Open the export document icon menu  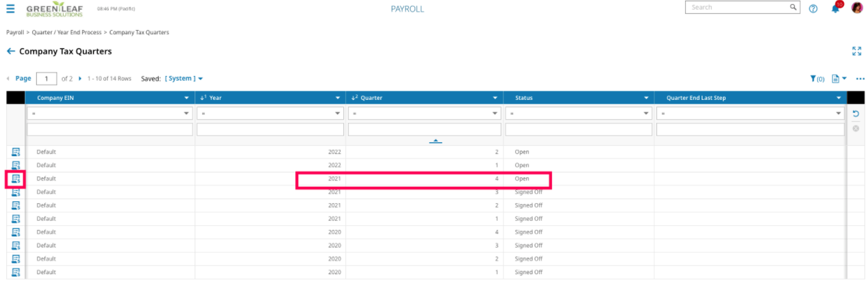point(839,79)
